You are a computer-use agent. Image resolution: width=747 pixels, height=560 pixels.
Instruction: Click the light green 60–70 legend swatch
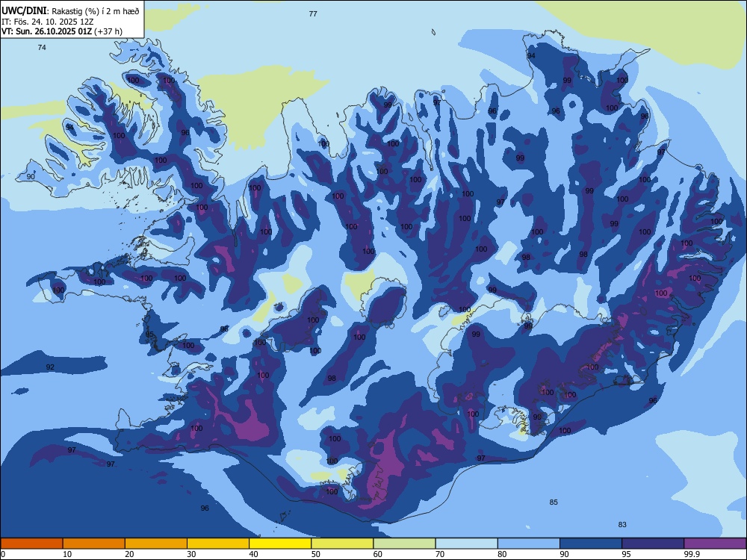pyautogui.click(x=404, y=544)
